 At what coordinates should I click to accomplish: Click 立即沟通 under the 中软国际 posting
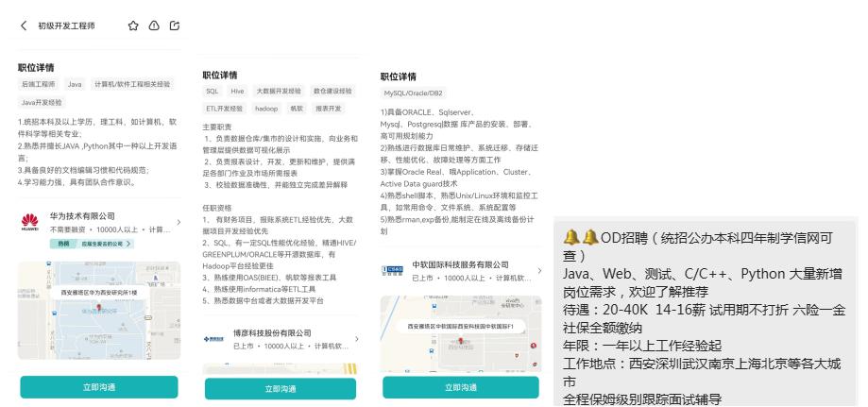tap(461, 387)
